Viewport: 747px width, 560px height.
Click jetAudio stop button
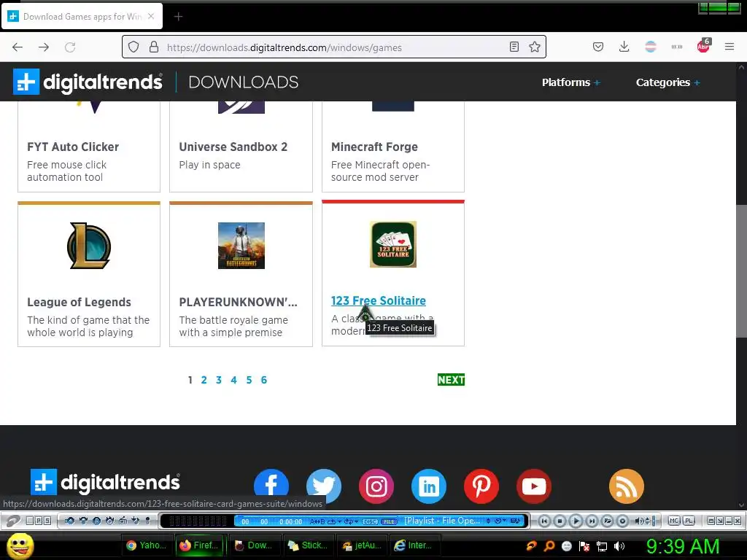pos(560,521)
